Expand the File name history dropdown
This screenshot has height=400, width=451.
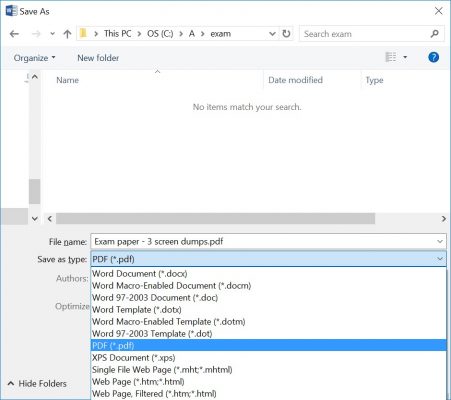click(440, 241)
